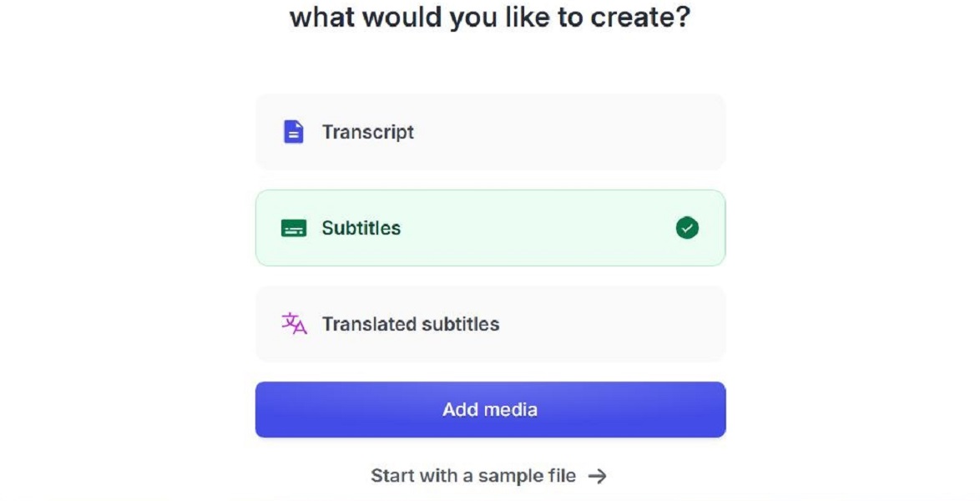Click the Subtitles label text

coord(361,228)
